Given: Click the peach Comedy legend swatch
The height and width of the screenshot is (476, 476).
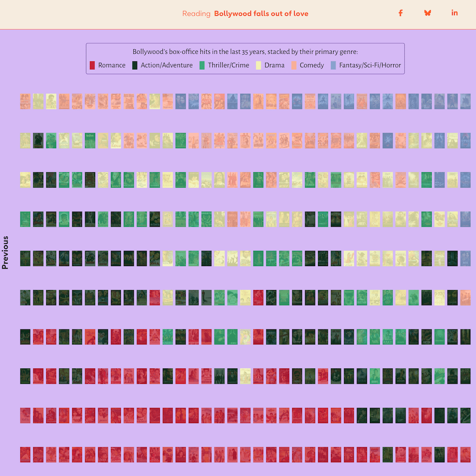Looking at the screenshot, I should click(x=294, y=65).
